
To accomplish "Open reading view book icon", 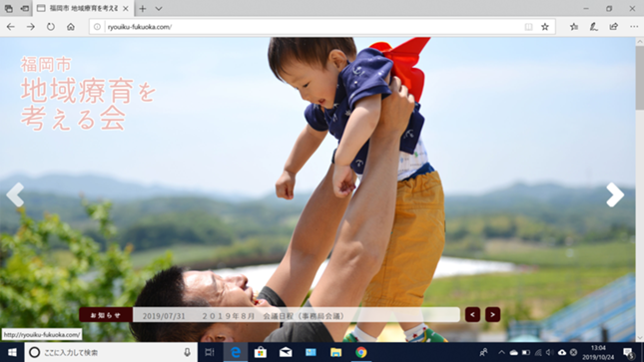I will [x=528, y=27].
